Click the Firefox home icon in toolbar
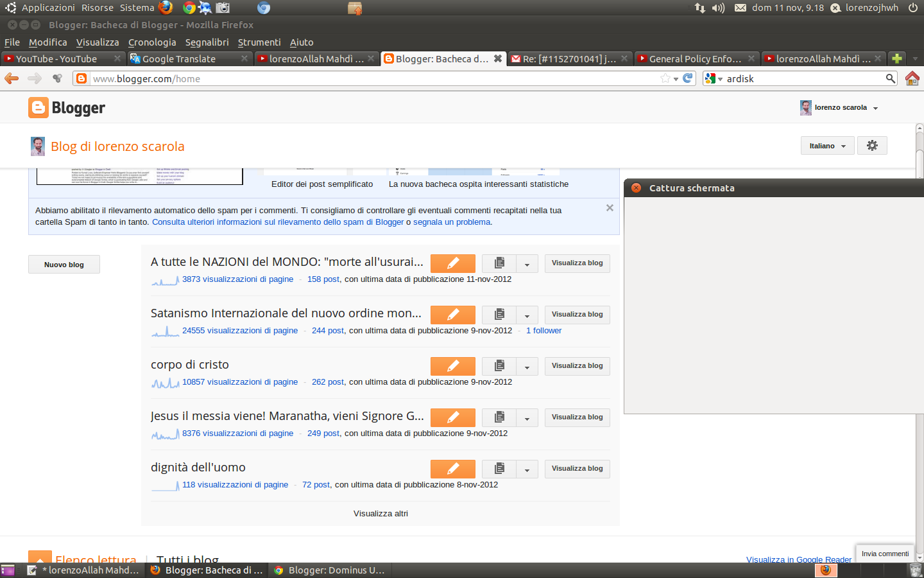Image resolution: width=924 pixels, height=578 pixels. click(x=912, y=78)
